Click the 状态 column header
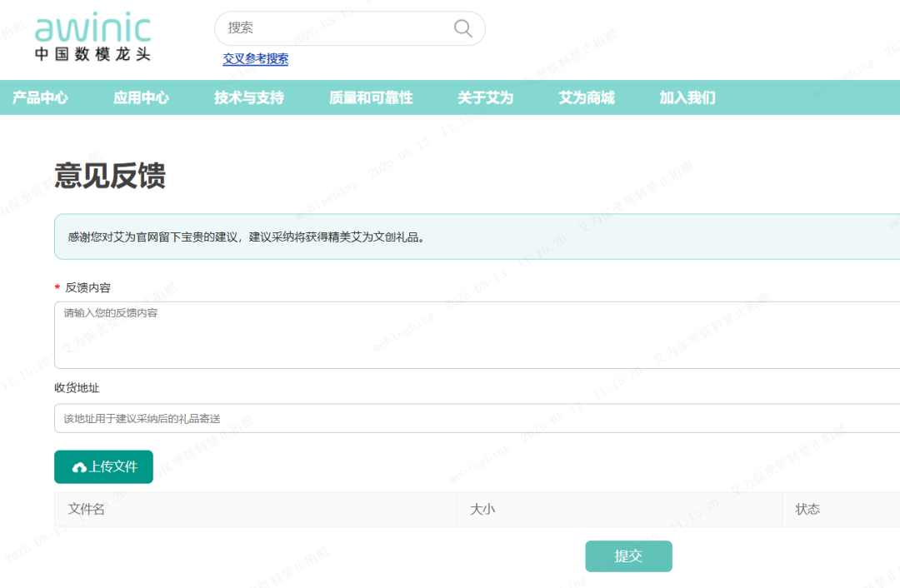Screen dimensions: 900x588 pos(807,509)
